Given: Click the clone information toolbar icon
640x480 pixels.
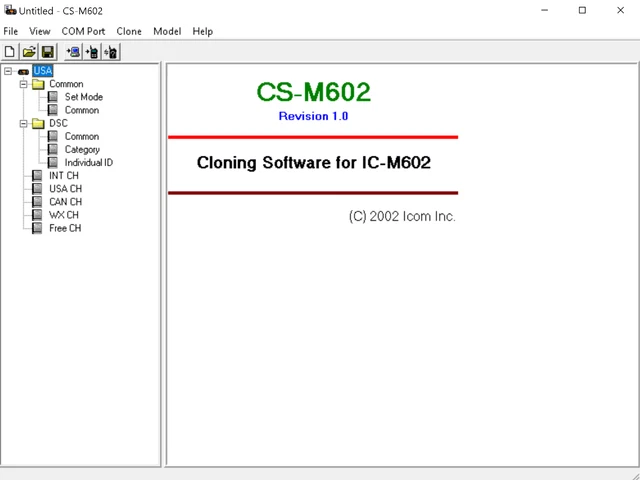Looking at the screenshot, I should (x=111, y=52).
